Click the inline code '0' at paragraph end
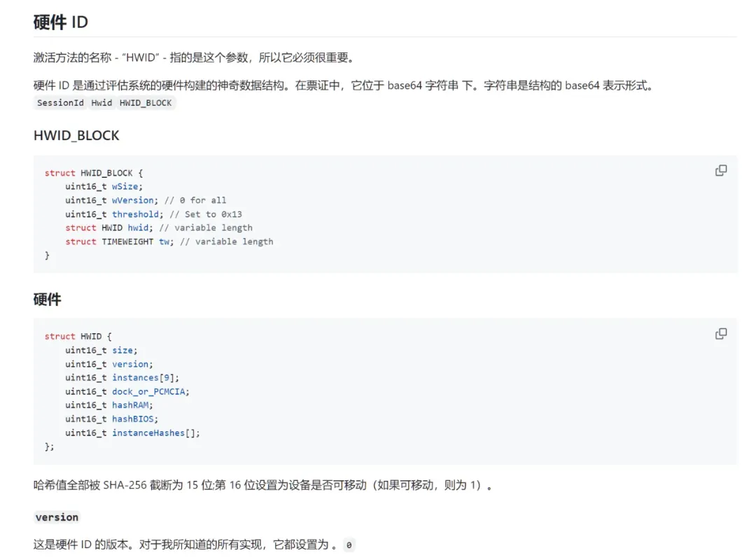 (x=349, y=545)
